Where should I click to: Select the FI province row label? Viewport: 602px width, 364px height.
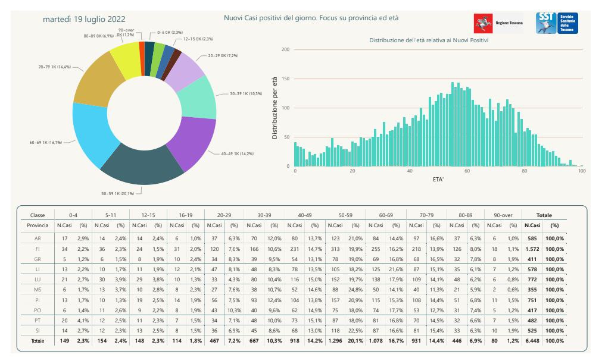pyautogui.click(x=38, y=249)
